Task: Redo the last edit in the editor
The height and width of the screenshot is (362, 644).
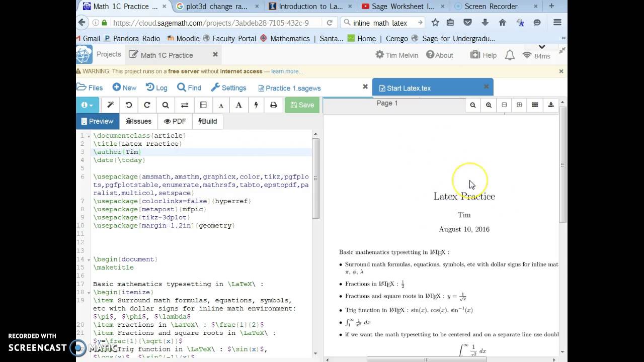Action: tap(147, 105)
